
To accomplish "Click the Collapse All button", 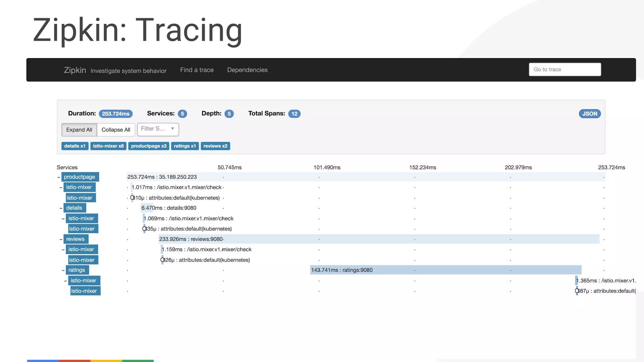I will 116,130.
